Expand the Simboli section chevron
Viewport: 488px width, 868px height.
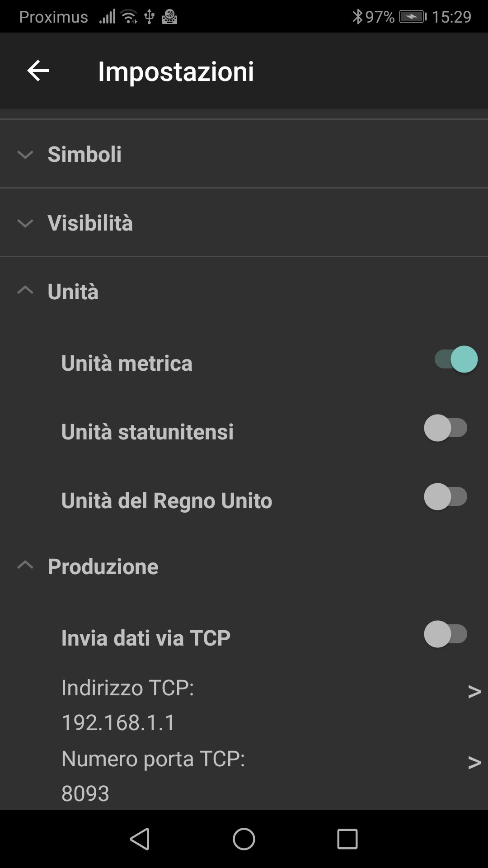click(25, 155)
